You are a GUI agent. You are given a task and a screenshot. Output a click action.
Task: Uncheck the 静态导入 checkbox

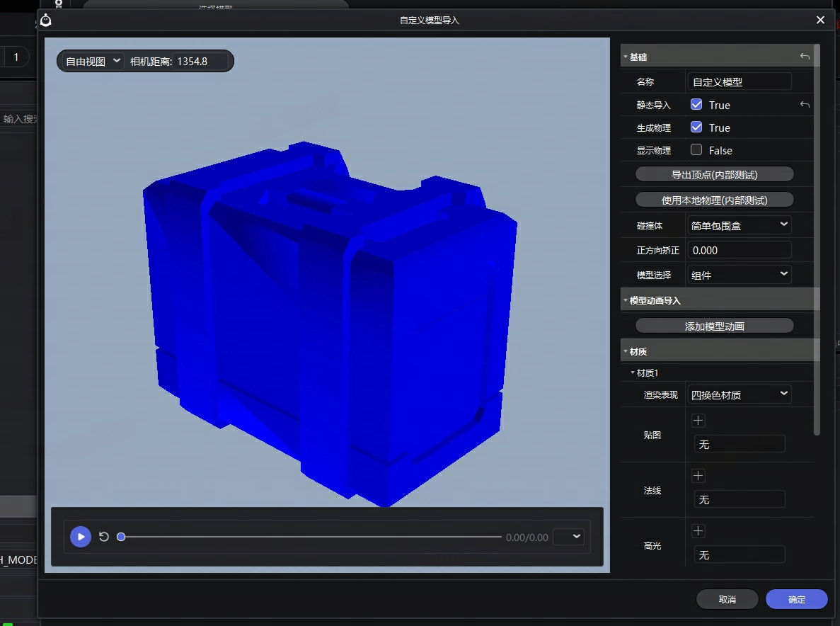tap(696, 105)
